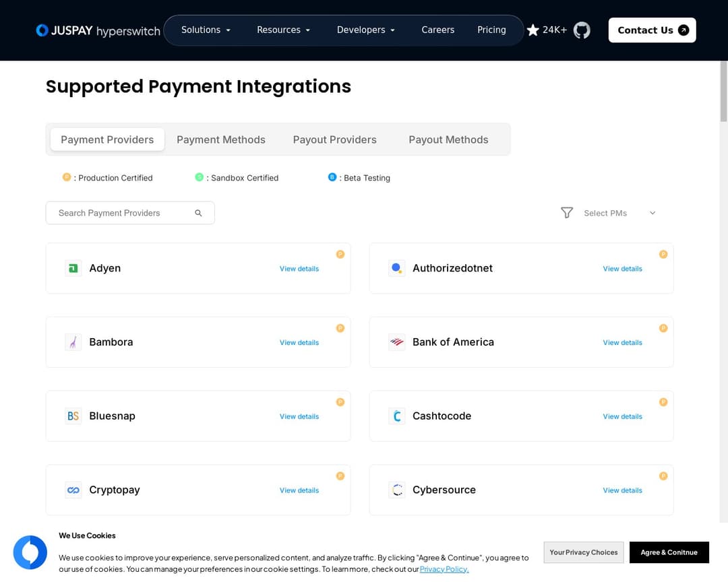Click the Contact Us button
Screen dimensions: 728x582
[x=652, y=30]
